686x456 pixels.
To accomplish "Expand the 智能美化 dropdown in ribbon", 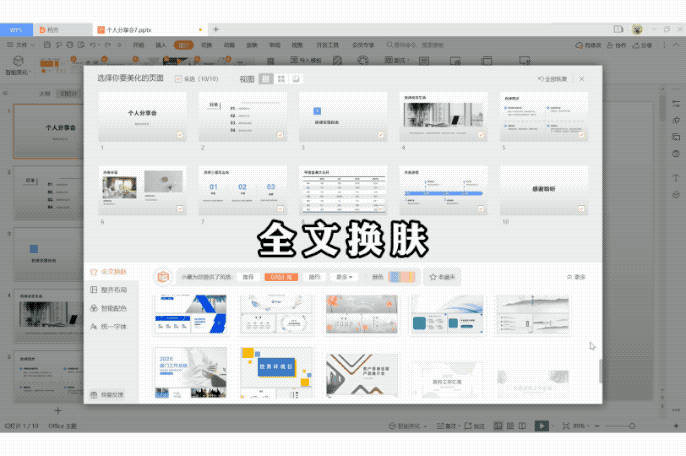I will pos(19,72).
